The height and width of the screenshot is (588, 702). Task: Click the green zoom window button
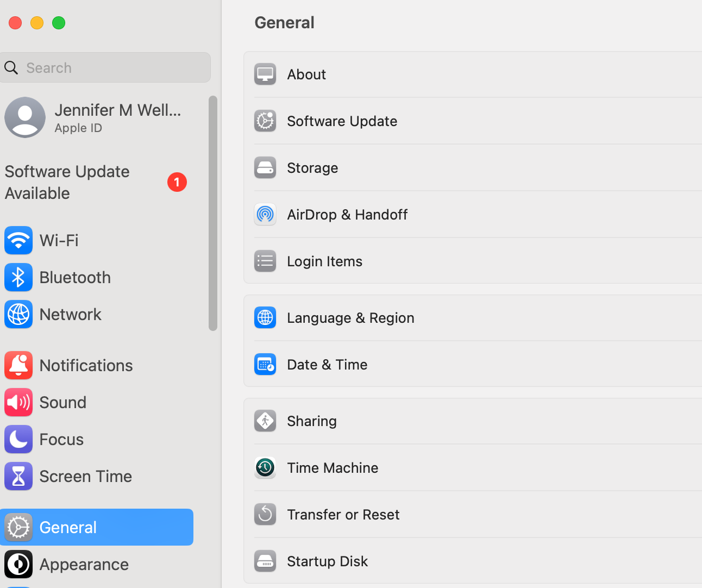click(x=59, y=23)
